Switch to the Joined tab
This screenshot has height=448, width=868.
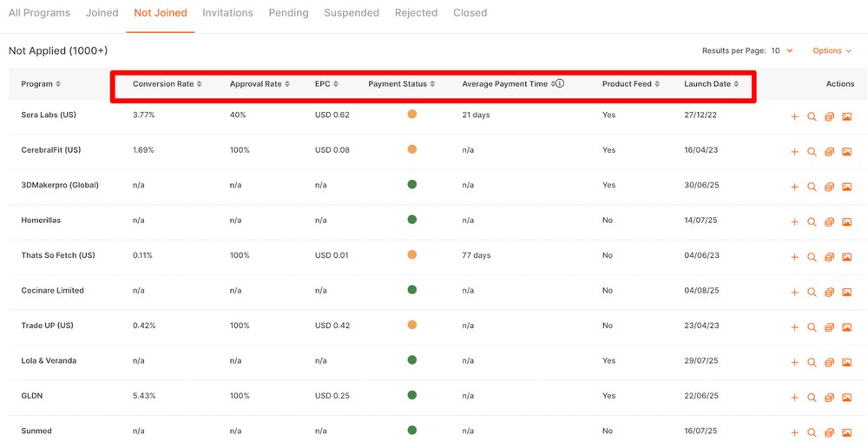(102, 13)
